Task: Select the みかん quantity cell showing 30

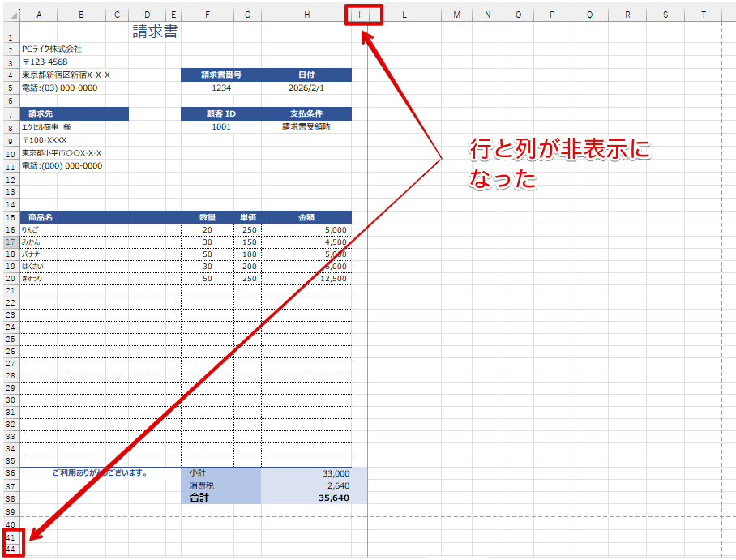Action: 208,242
